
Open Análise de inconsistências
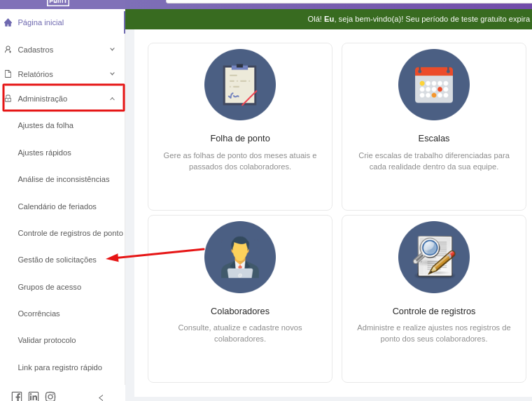[64, 179]
